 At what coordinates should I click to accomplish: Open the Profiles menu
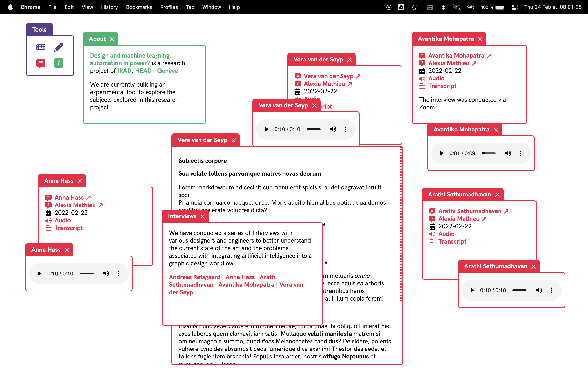click(169, 7)
